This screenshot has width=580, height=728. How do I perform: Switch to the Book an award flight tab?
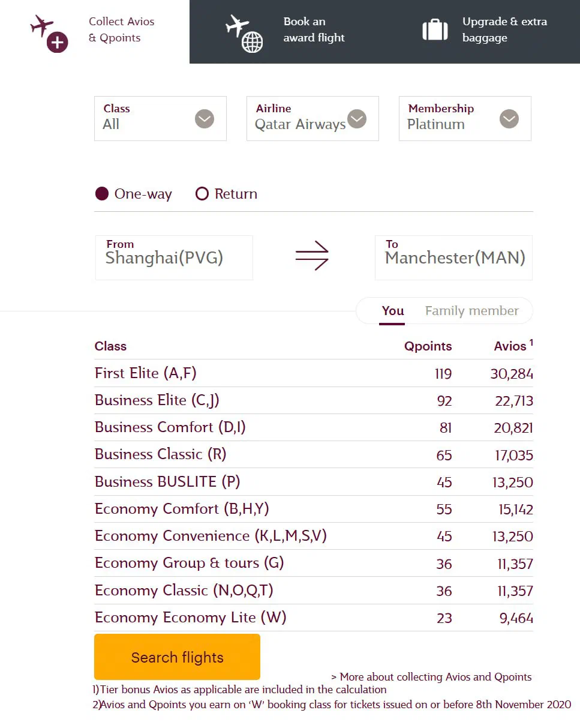pos(287,31)
